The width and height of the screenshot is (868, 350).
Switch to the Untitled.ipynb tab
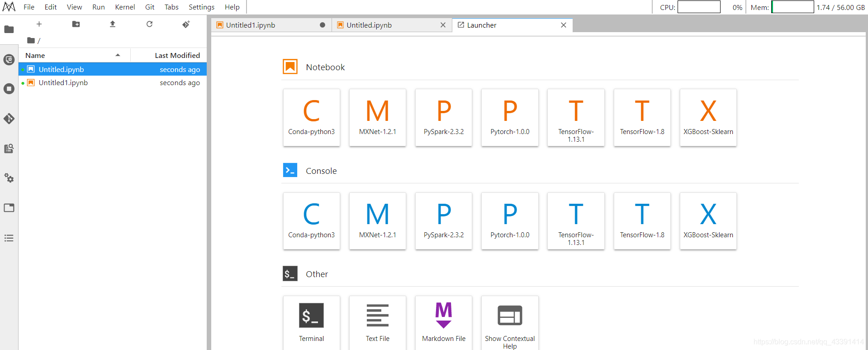coord(392,25)
